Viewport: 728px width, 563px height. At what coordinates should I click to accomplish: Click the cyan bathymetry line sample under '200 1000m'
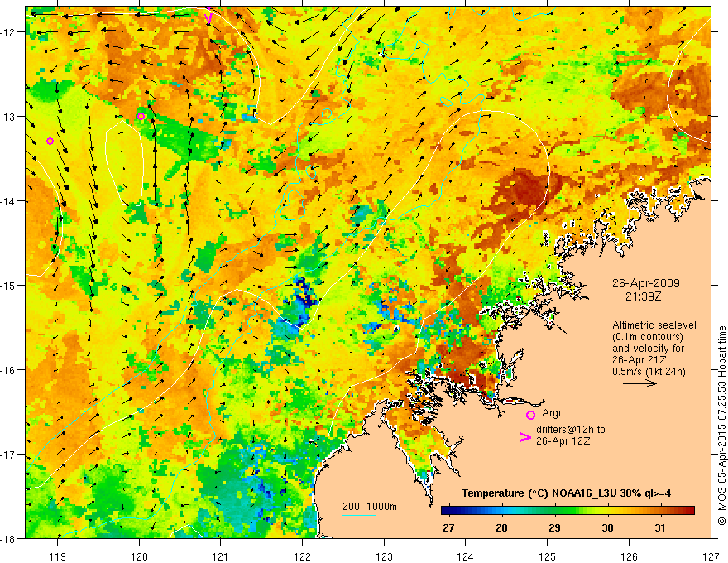359,515
